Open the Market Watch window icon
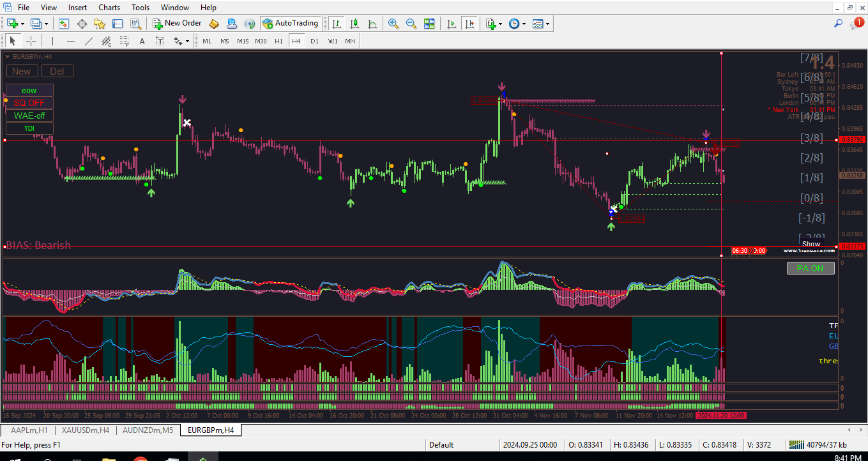The width and height of the screenshot is (868, 461). [x=64, y=24]
